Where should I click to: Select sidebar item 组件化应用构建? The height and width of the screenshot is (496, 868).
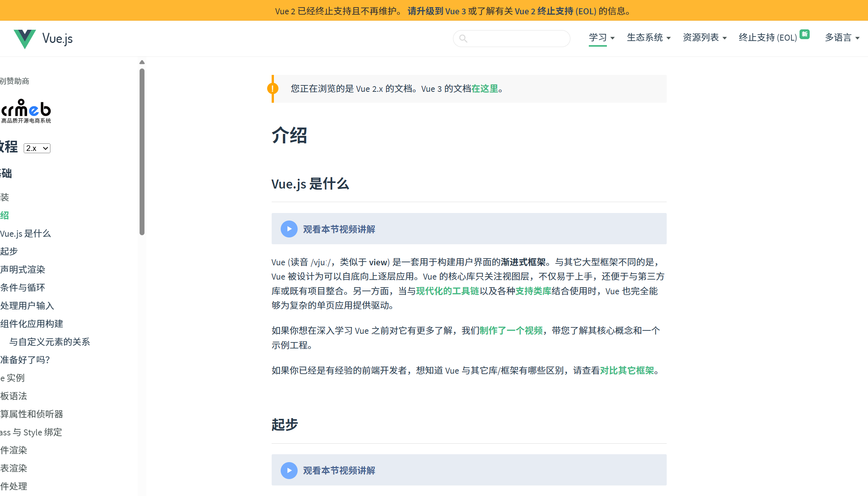point(32,324)
